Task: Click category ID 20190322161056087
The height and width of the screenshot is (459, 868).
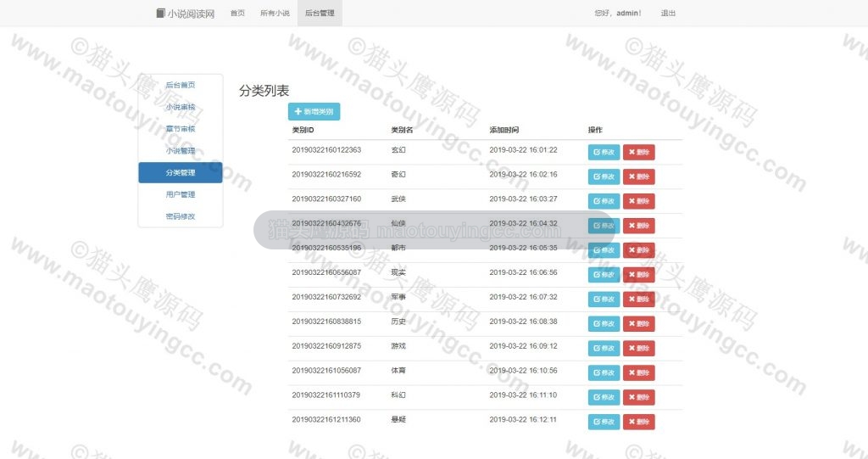Action: tap(326, 370)
